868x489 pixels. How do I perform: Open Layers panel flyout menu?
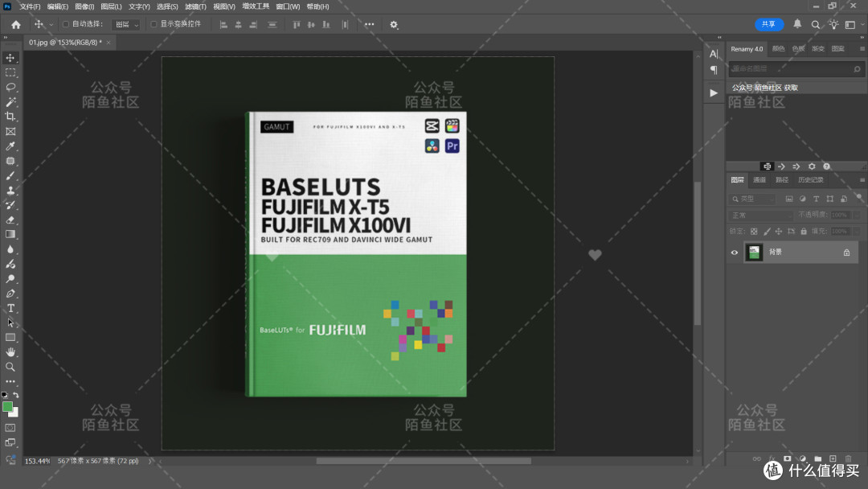862,180
